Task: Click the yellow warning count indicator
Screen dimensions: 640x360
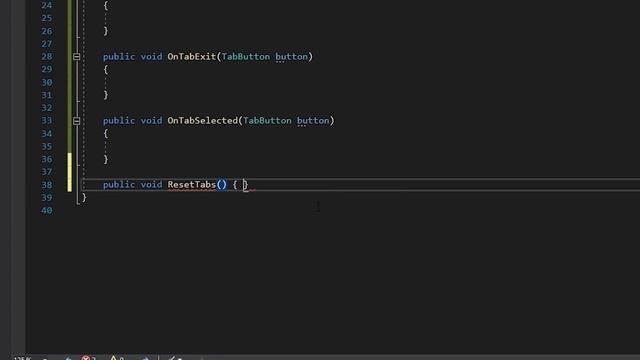Action: (116, 358)
